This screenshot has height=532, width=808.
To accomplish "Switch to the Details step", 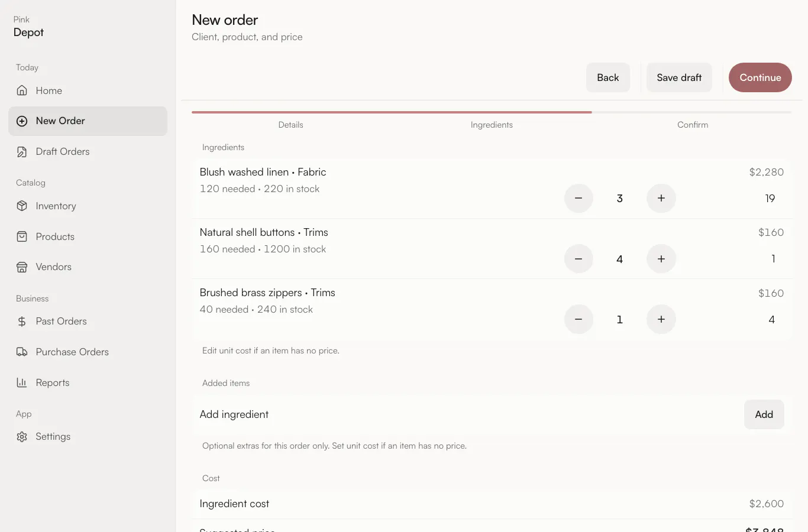I will coord(290,125).
